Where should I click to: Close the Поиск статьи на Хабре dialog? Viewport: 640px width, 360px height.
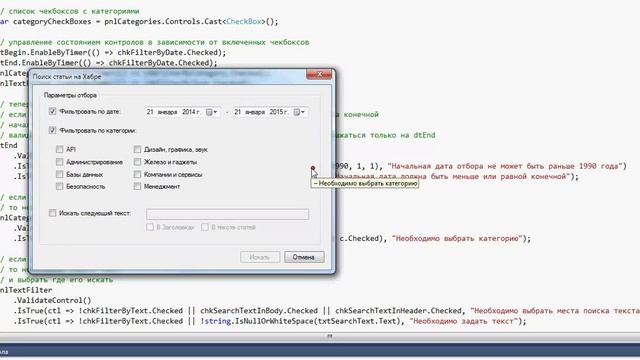click(319, 74)
